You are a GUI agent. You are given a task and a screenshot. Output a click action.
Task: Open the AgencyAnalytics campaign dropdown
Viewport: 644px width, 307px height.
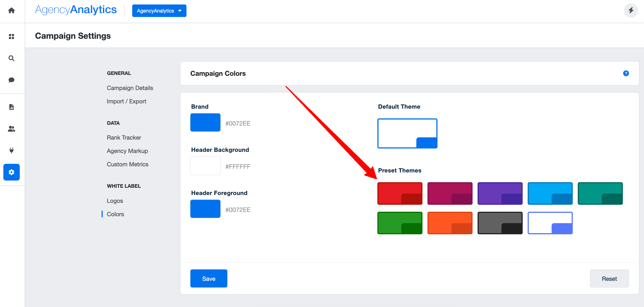159,11
